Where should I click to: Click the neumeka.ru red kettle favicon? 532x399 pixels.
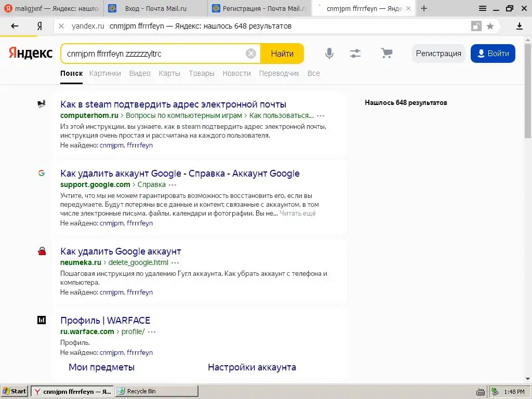[x=42, y=251]
